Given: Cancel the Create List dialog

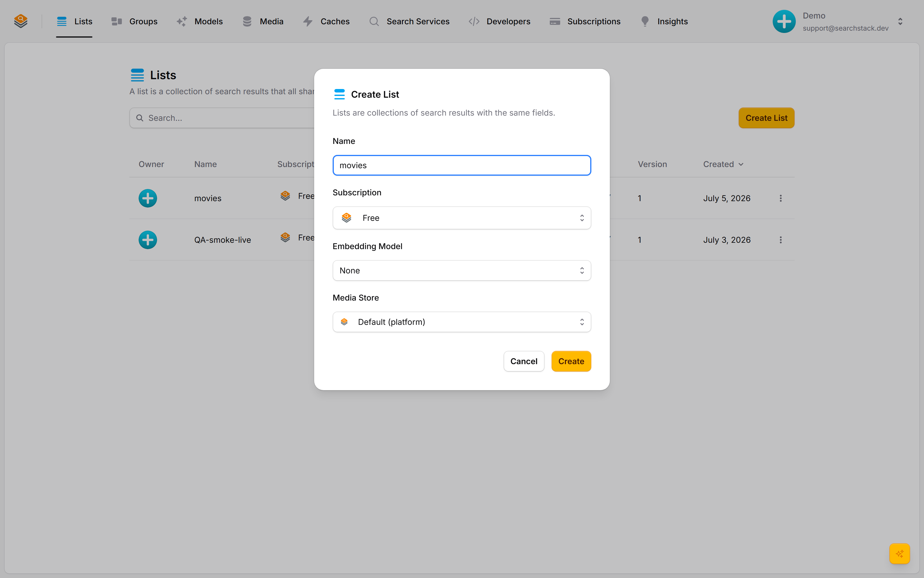Looking at the screenshot, I should click(524, 361).
